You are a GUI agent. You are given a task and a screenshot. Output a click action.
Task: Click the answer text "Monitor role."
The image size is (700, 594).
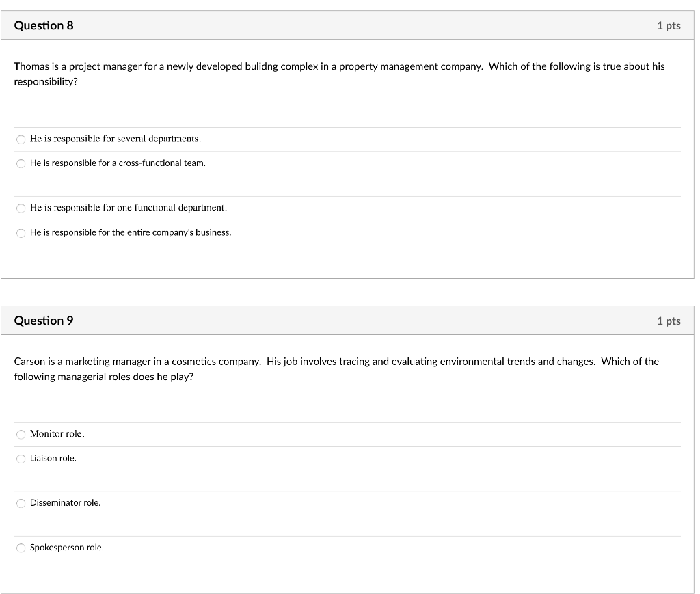[56, 433]
